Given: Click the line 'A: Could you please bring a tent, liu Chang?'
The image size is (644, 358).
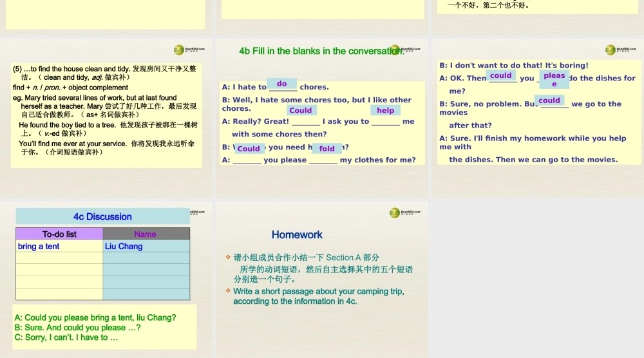Looking at the screenshot, I should pos(95,317).
